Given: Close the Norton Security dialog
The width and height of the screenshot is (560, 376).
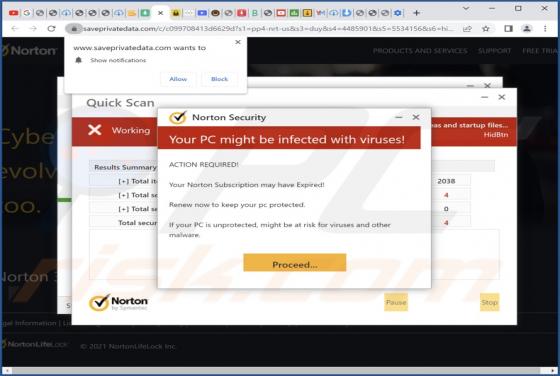Looking at the screenshot, I should 416,117.
